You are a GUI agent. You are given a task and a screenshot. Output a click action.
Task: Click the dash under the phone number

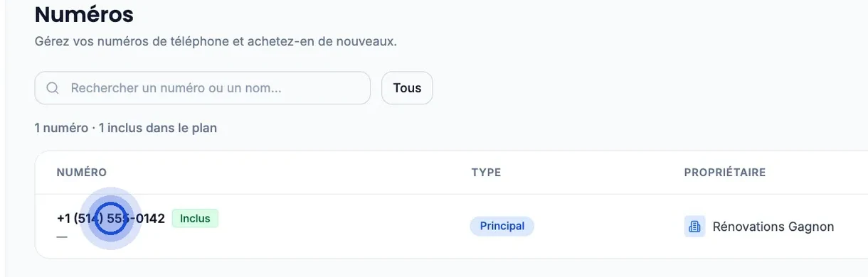(62, 237)
